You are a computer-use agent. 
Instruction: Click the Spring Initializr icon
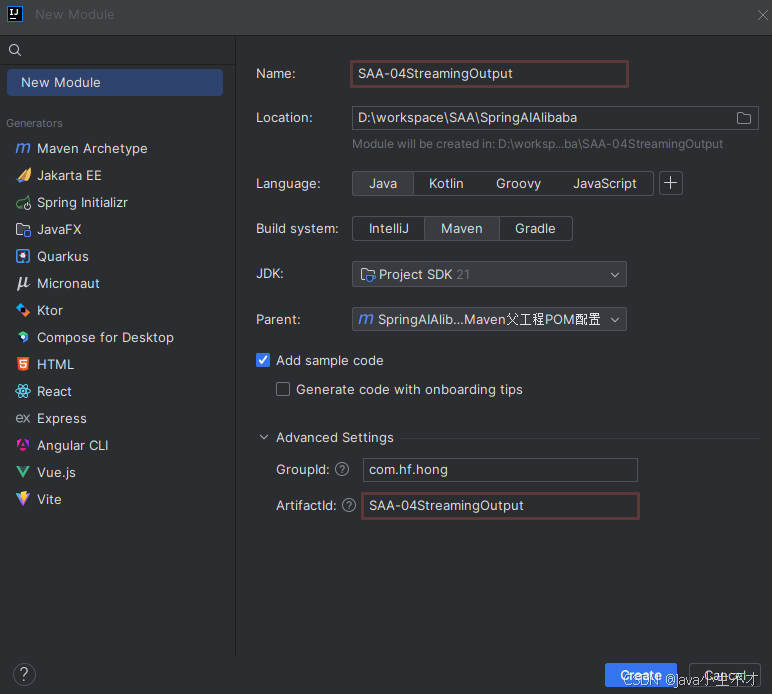[x=23, y=202]
